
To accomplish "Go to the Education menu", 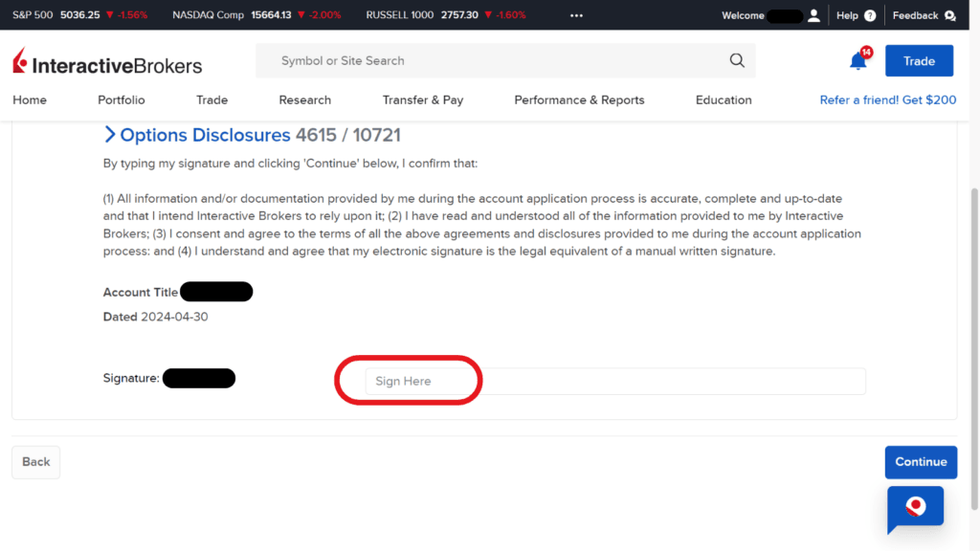I will pyautogui.click(x=724, y=99).
